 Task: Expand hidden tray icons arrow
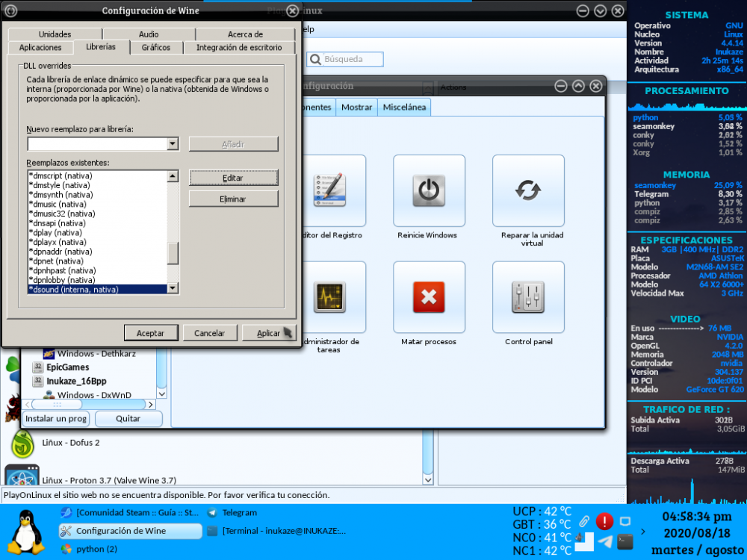coord(645,532)
